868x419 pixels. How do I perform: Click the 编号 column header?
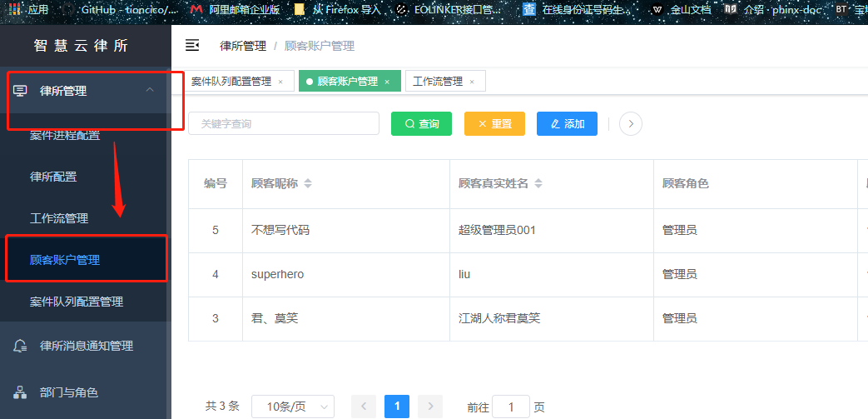coord(216,183)
